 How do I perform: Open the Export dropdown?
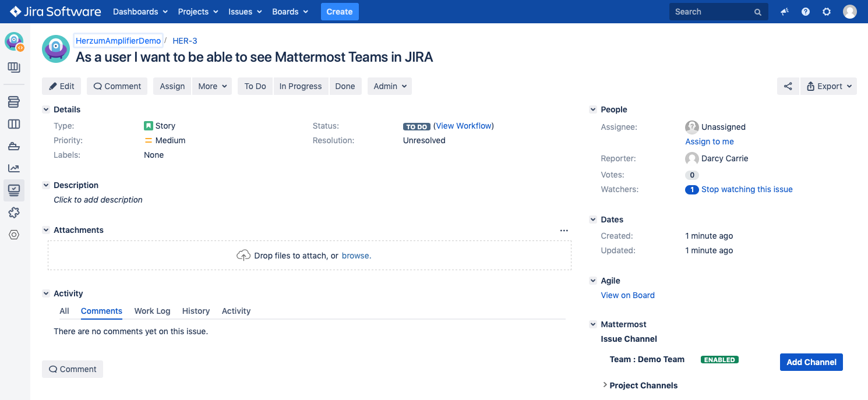[x=828, y=86]
